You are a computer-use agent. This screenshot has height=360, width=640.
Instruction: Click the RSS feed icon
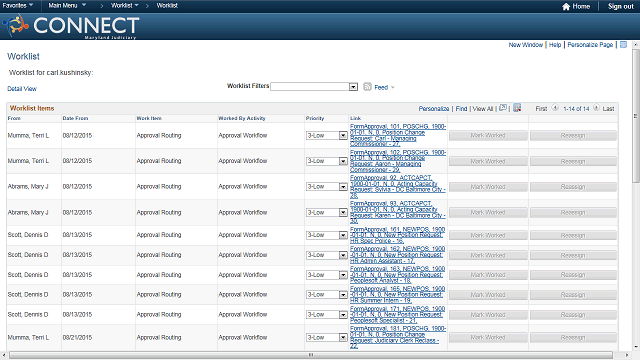pyautogui.click(x=367, y=87)
